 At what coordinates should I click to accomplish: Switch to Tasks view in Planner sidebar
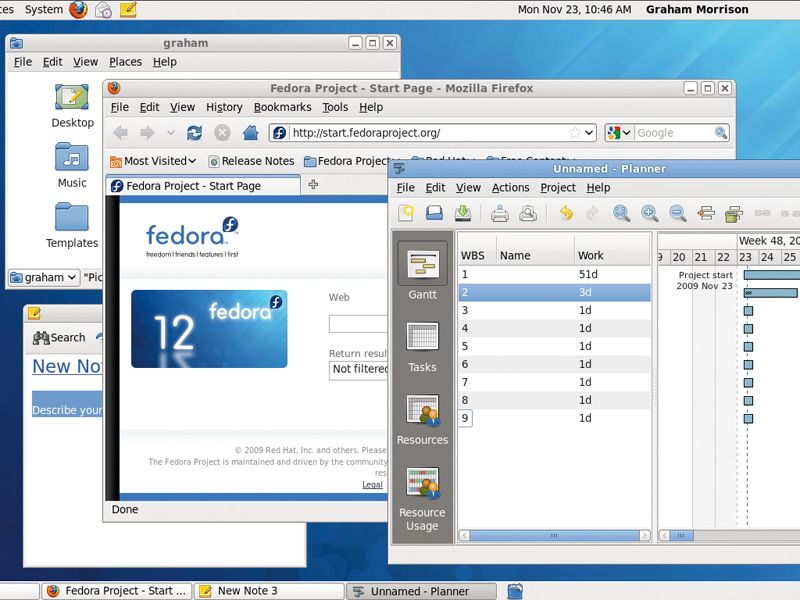422,347
